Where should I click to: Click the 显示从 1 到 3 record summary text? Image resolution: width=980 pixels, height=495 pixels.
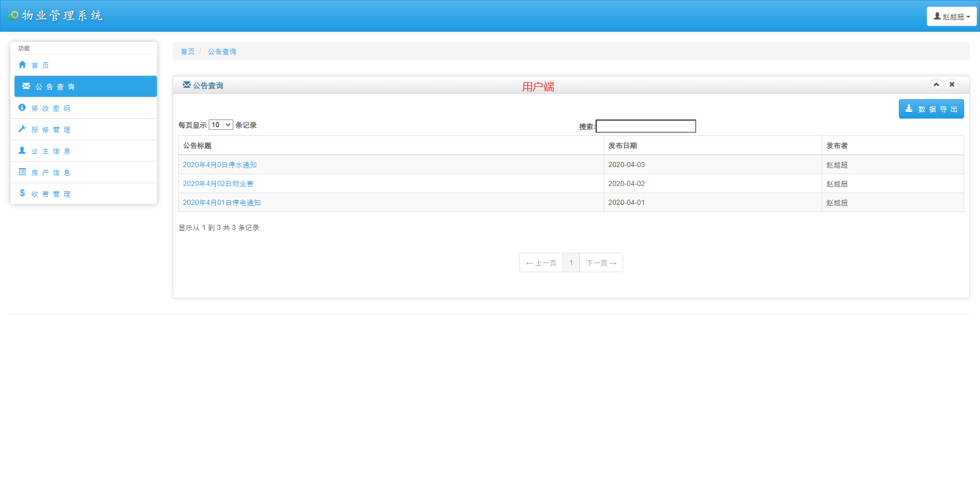click(x=218, y=227)
